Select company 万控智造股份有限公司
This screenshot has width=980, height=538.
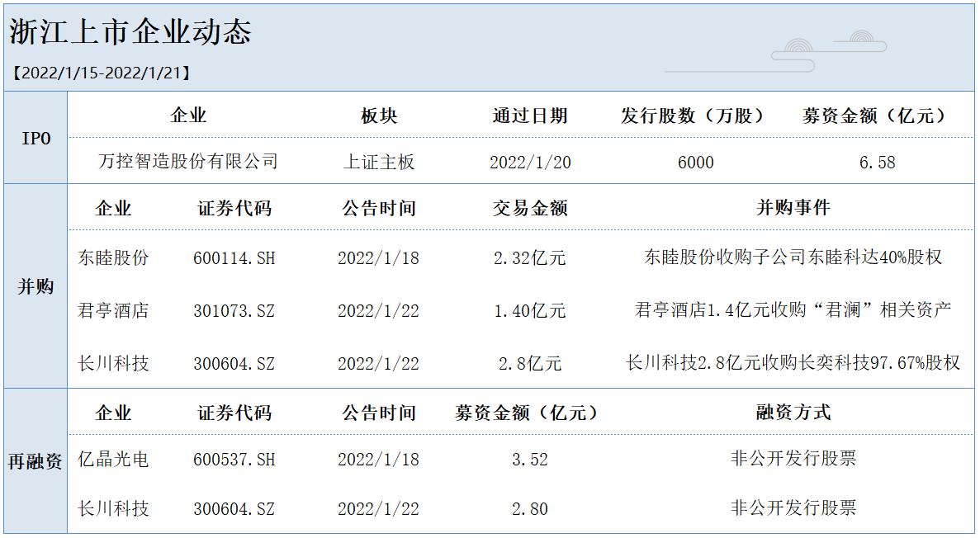[188, 161]
